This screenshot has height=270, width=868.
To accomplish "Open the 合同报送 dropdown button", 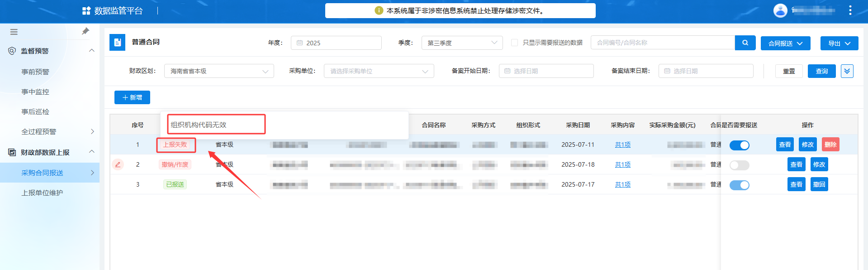I will (785, 43).
